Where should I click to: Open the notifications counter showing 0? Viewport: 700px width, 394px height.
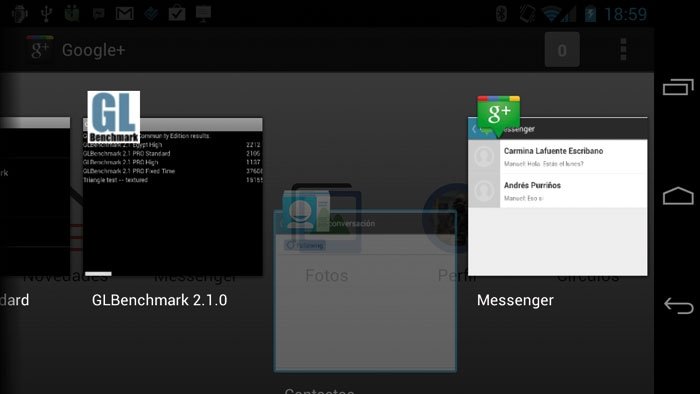(562, 50)
